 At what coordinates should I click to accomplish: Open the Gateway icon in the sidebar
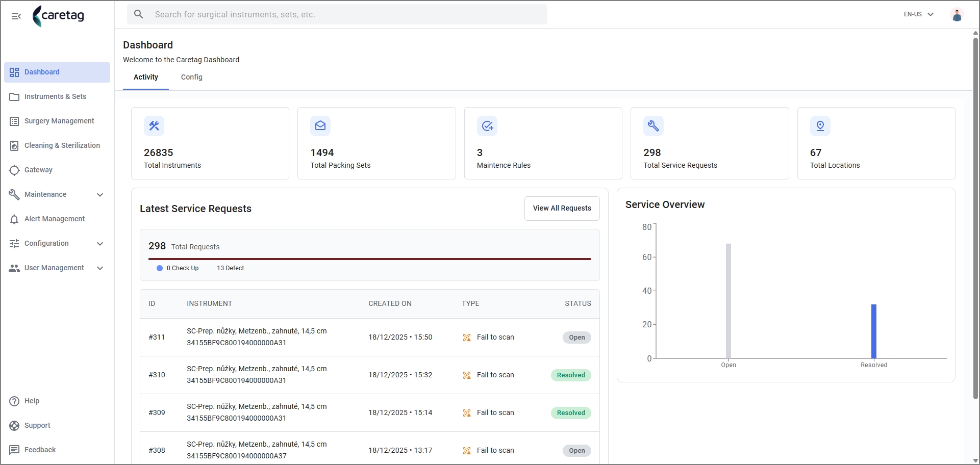(x=14, y=170)
